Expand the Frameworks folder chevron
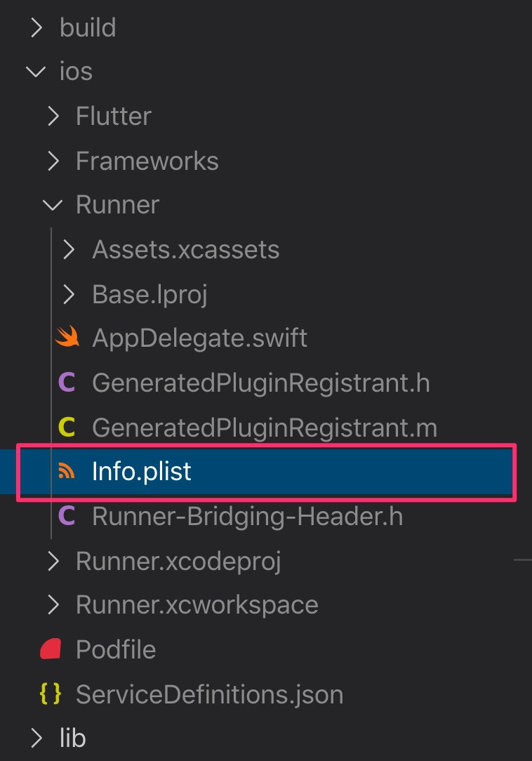 pos(53,161)
